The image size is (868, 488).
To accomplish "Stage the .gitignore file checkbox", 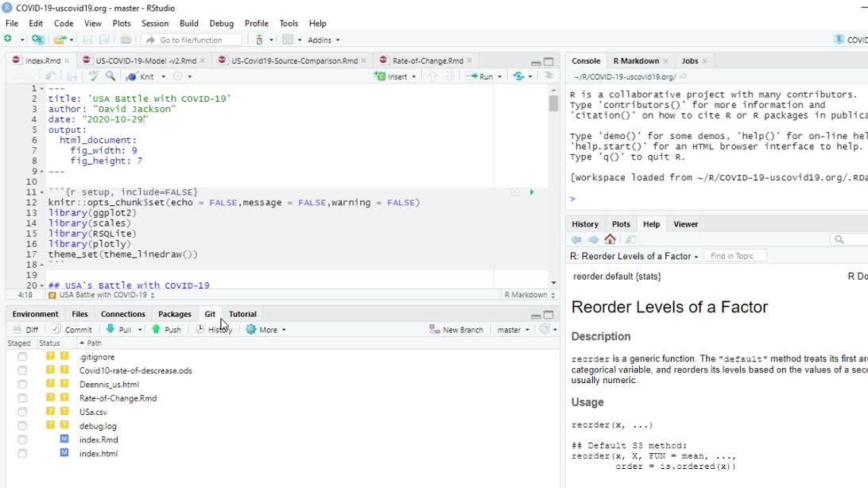I will [x=22, y=357].
